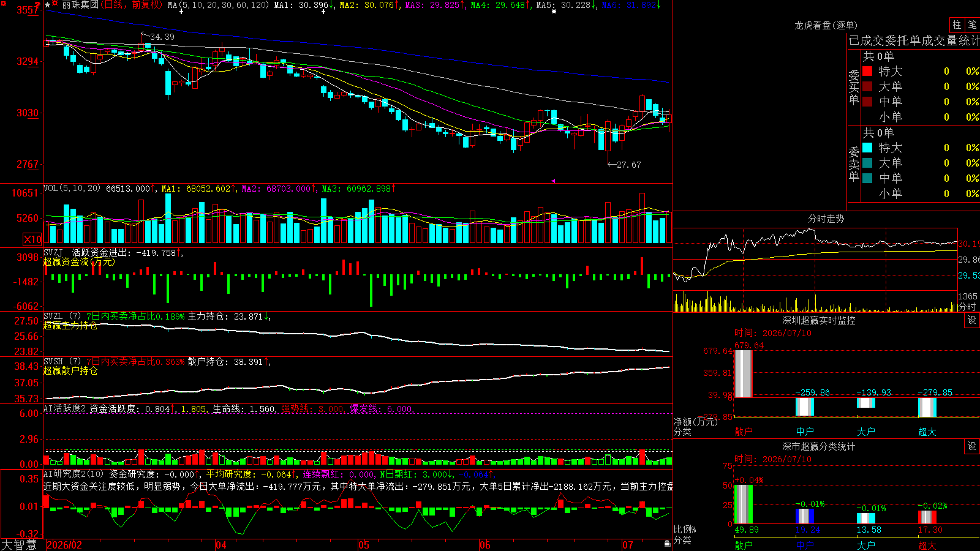Click the 深市超赢分类统计 panel title
Screen dimensions: 980x551
pos(819,446)
